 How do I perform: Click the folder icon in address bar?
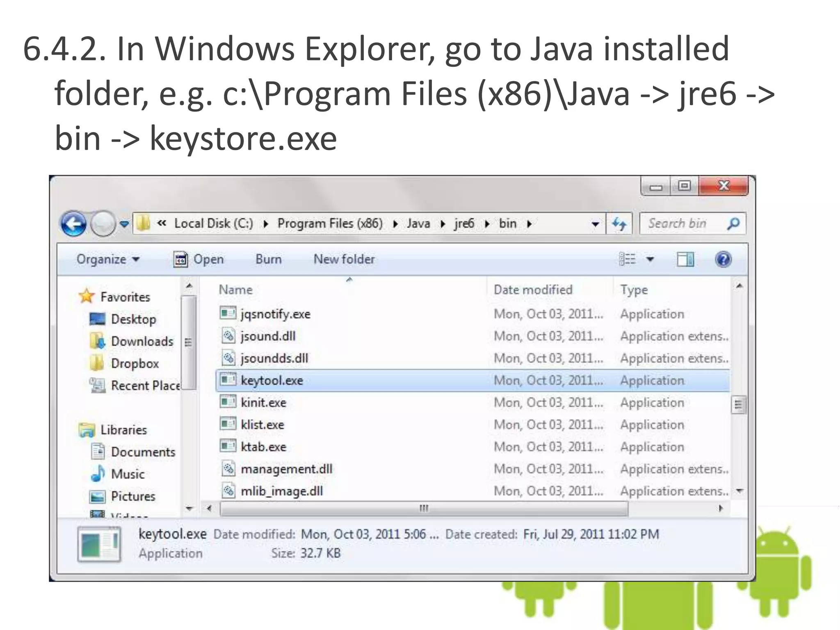pyautogui.click(x=143, y=223)
